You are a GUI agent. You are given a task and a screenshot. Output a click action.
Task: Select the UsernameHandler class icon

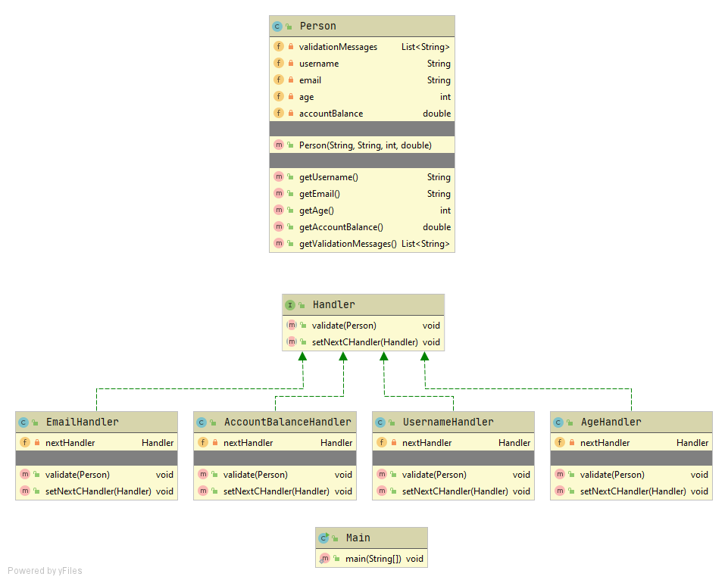tap(380, 422)
